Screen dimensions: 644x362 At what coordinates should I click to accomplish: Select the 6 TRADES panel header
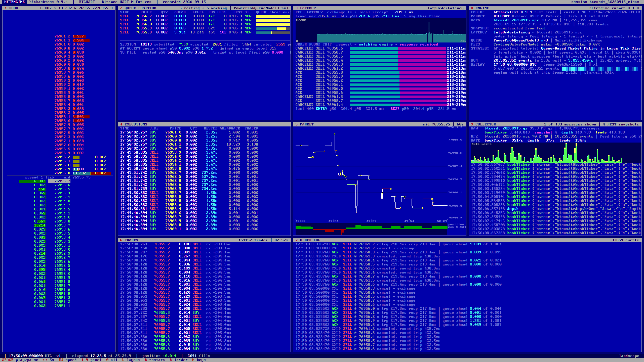click(204, 240)
